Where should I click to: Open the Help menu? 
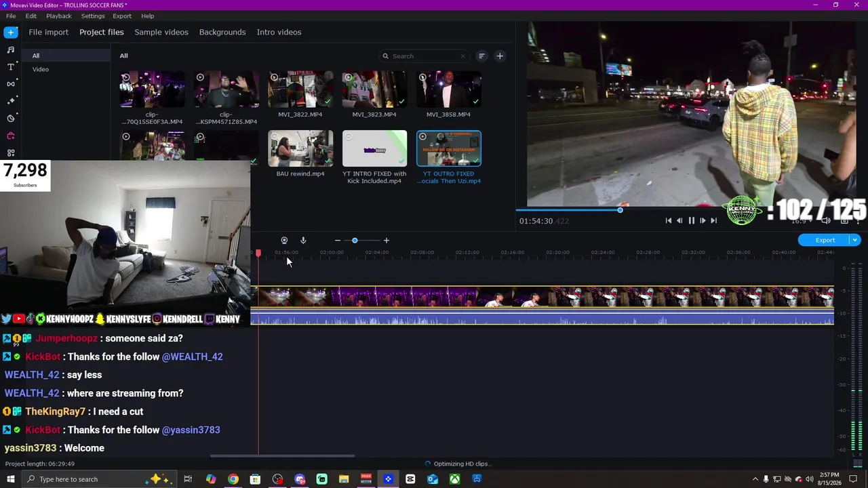click(147, 16)
